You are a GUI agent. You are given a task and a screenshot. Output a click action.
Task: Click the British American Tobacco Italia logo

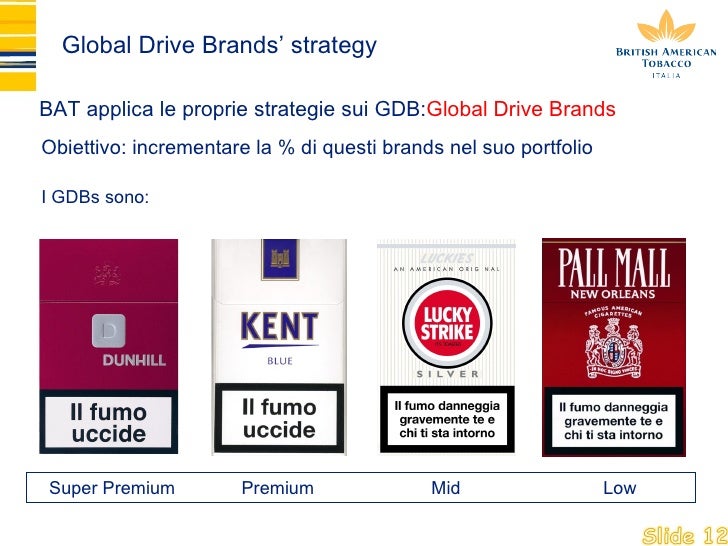tap(666, 45)
